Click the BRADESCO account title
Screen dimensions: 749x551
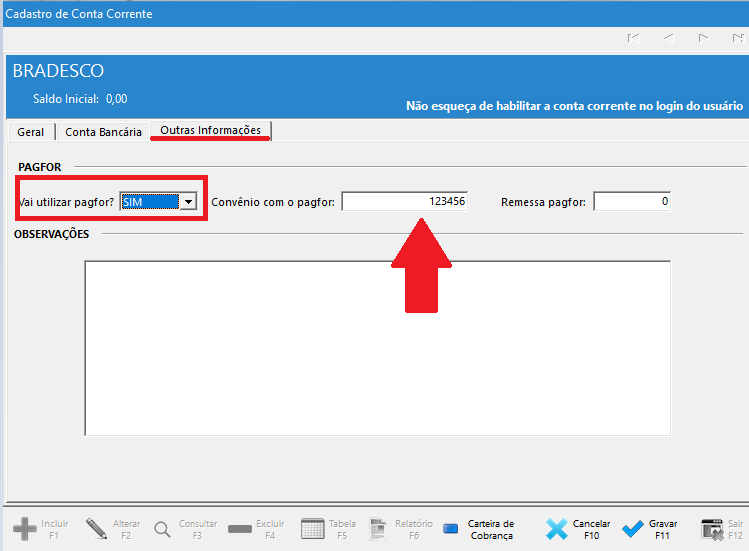click(x=58, y=71)
